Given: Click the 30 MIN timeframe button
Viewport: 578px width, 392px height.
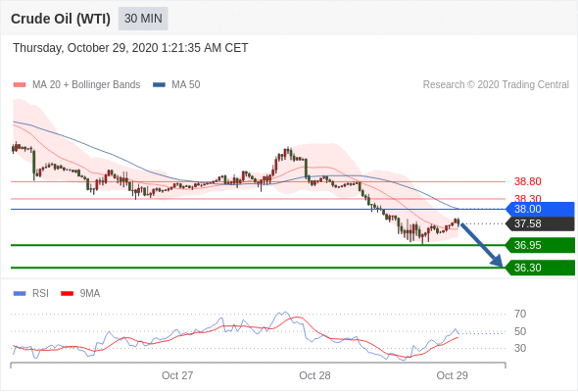Looking at the screenshot, I should coord(143,19).
